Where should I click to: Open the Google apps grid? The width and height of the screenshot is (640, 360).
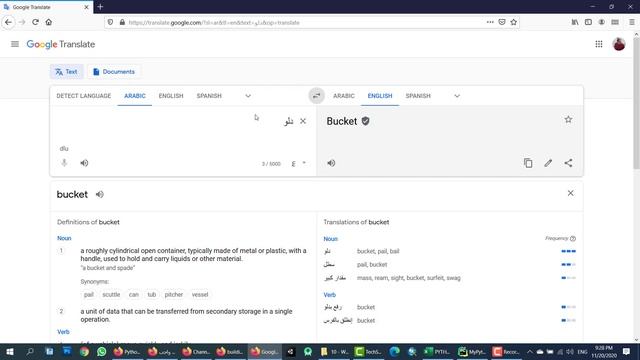click(x=598, y=44)
